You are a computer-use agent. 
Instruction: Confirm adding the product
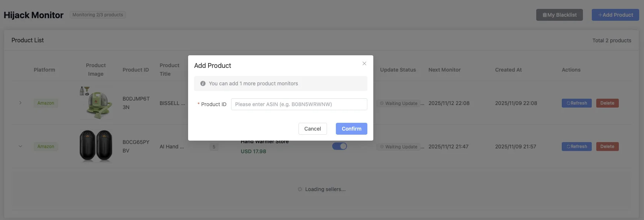point(351,129)
